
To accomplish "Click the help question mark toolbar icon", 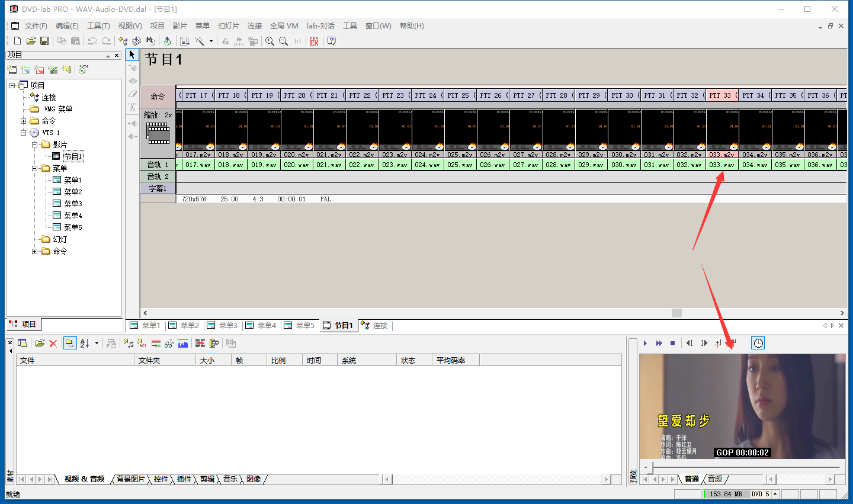I will [332, 41].
